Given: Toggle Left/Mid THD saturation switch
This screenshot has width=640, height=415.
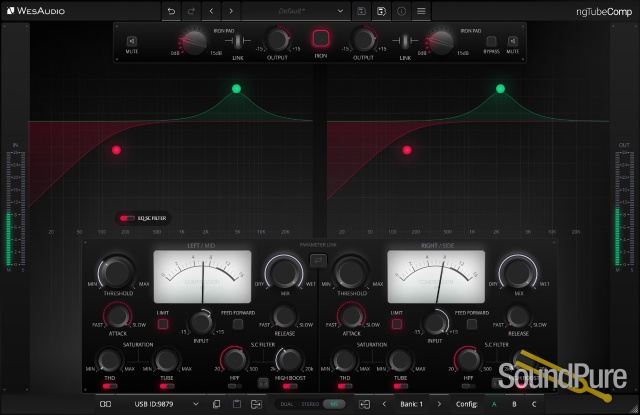Looking at the screenshot, I should (110, 386).
